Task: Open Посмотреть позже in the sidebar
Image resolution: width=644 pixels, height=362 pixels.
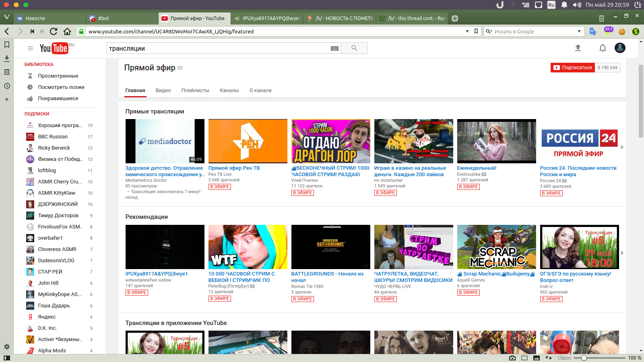Action: tap(61, 87)
